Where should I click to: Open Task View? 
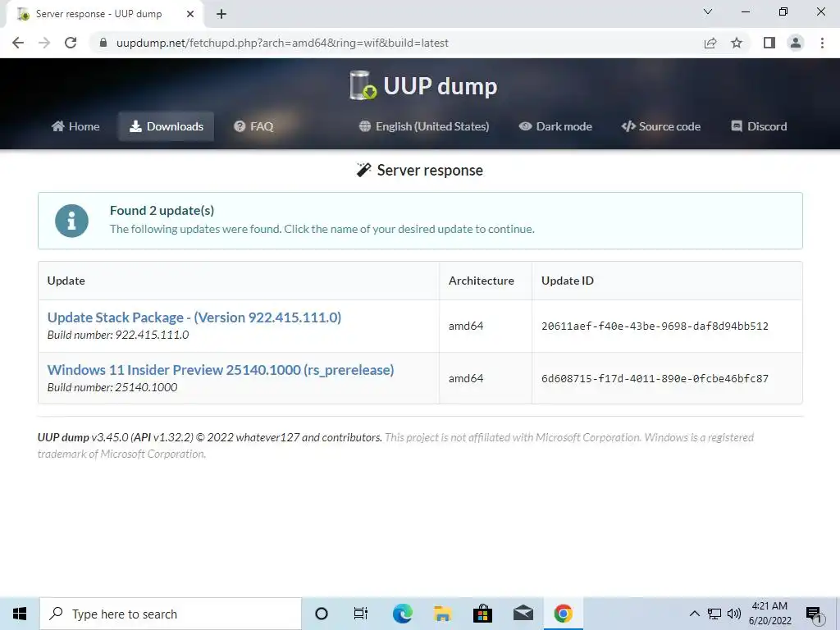[x=361, y=614]
